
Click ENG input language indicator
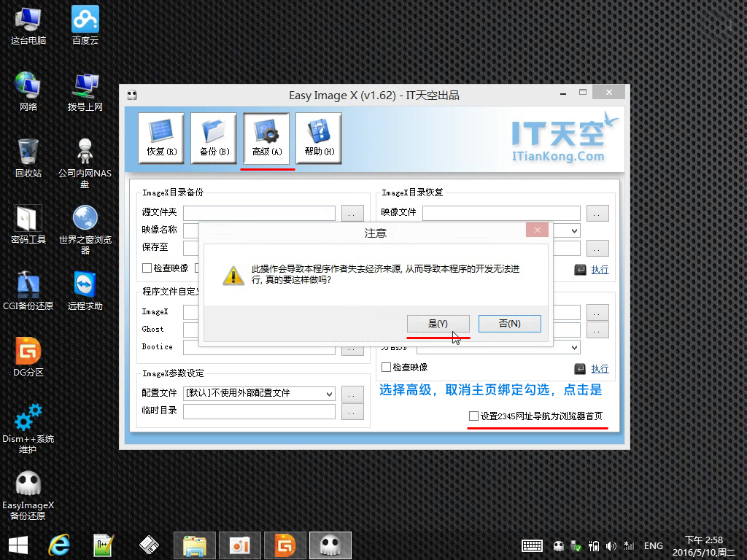point(653,545)
